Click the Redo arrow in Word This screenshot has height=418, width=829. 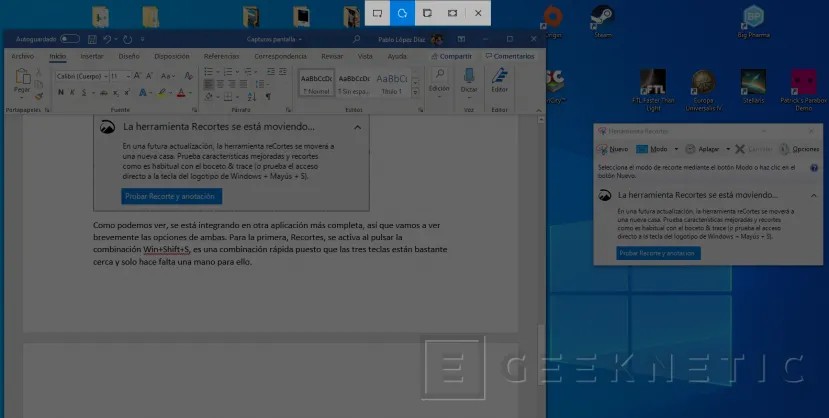[x=127, y=39]
